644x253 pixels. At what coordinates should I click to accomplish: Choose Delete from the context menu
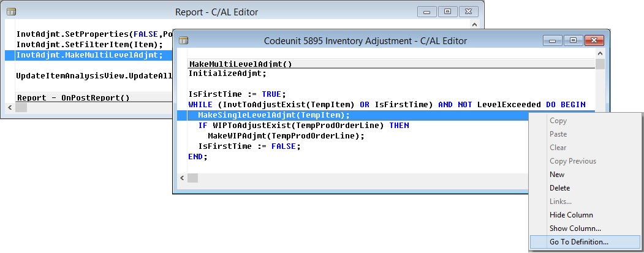coord(559,188)
